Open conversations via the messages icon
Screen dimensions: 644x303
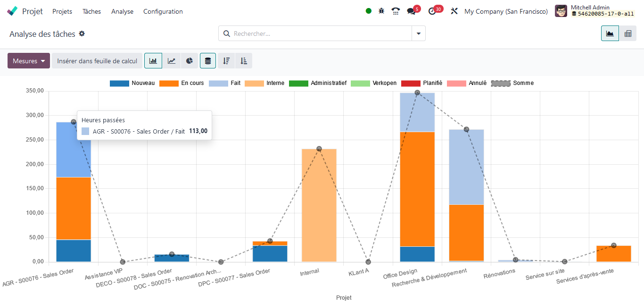click(411, 10)
